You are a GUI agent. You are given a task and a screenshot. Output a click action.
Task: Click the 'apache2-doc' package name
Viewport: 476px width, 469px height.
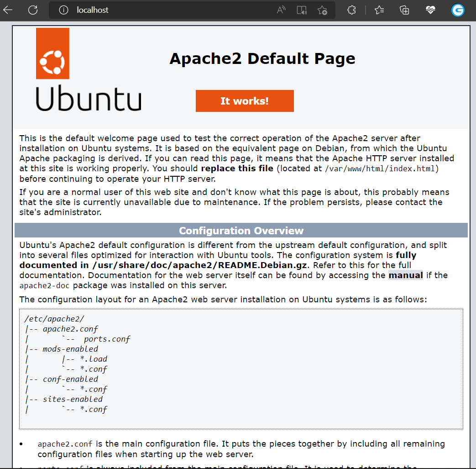[44, 285]
